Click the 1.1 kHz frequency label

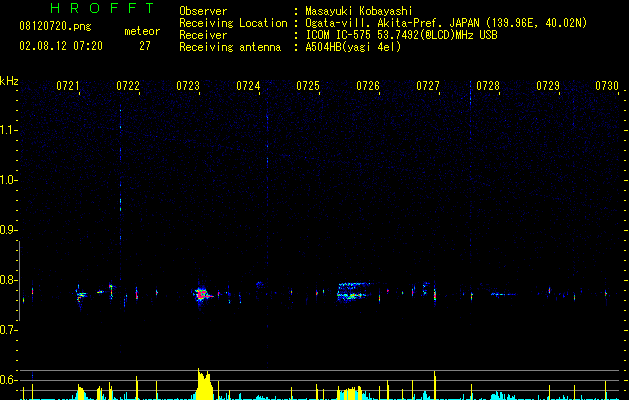(8, 130)
